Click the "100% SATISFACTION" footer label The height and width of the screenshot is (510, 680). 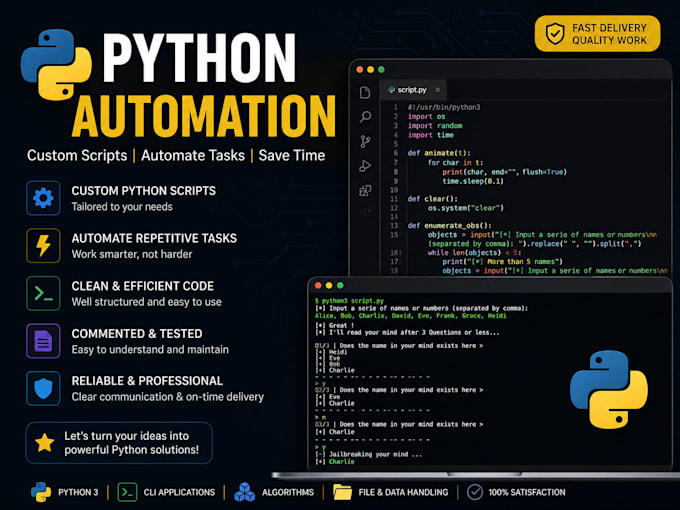(x=527, y=492)
